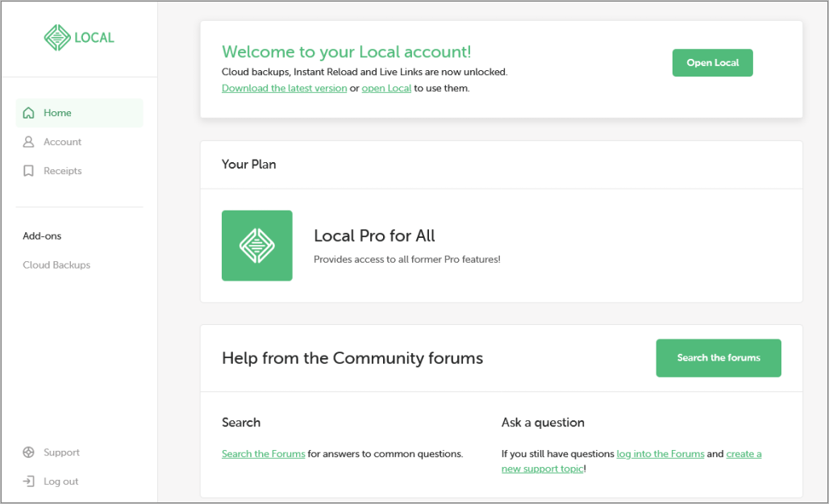Click the Account person icon

[28, 142]
